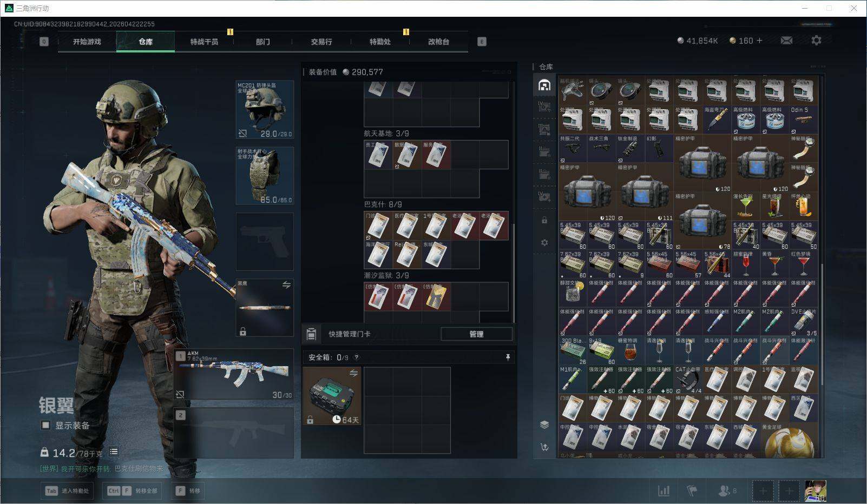This screenshot has height=504, width=867.
Task: Open the 特勤处 tab
Action: [380, 42]
